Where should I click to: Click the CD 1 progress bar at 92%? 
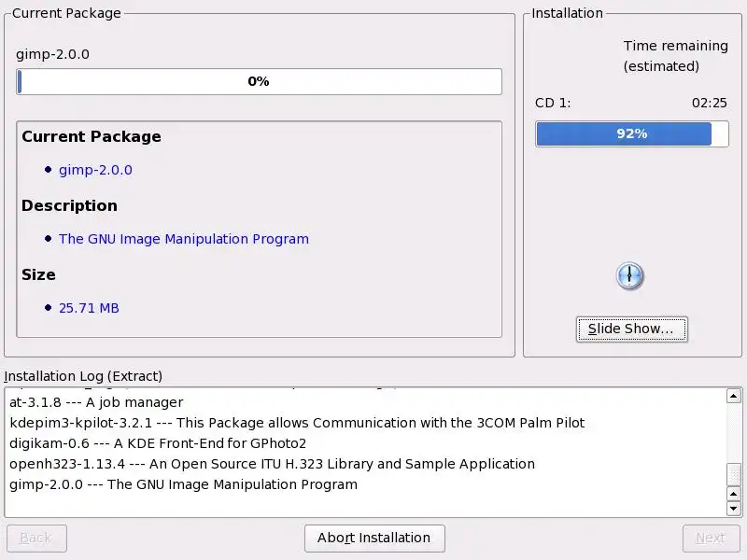[x=632, y=133]
